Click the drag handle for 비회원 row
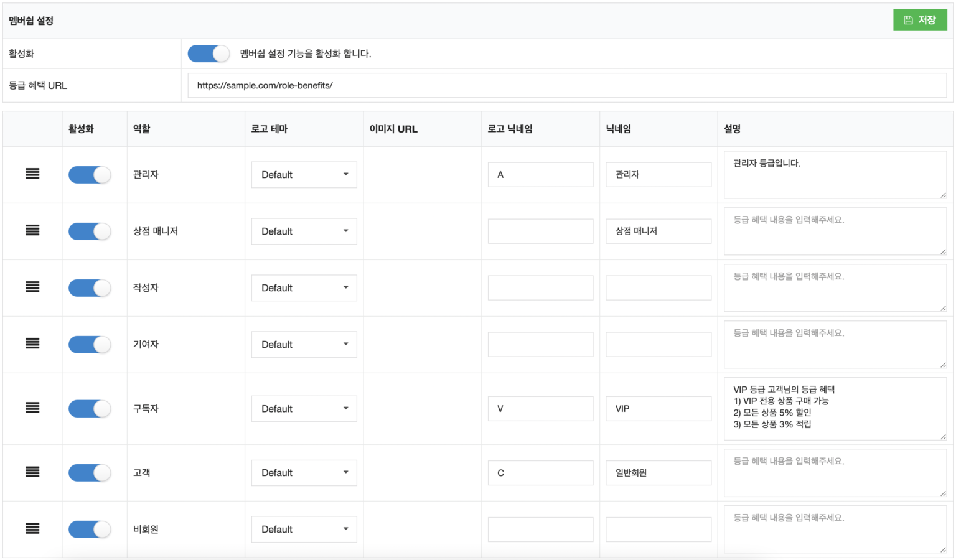956x560 pixels. [32, 529]
